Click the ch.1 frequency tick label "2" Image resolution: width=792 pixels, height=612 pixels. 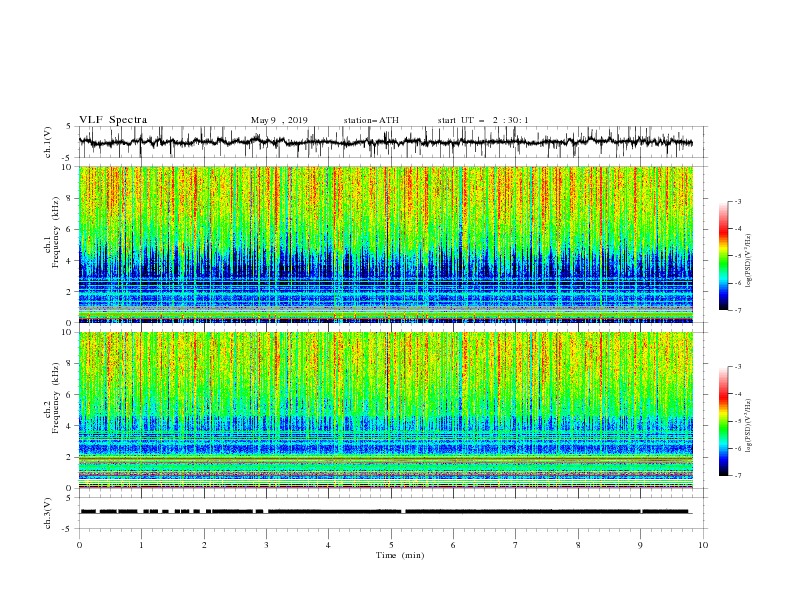(x=70, y=292)
